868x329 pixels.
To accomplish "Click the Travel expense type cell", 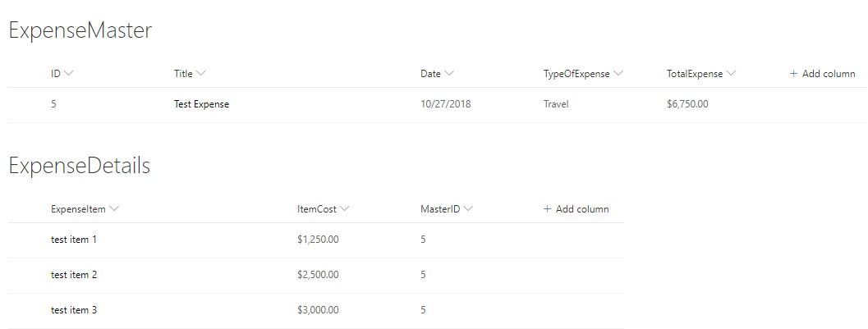I will [x=556, y=105].
